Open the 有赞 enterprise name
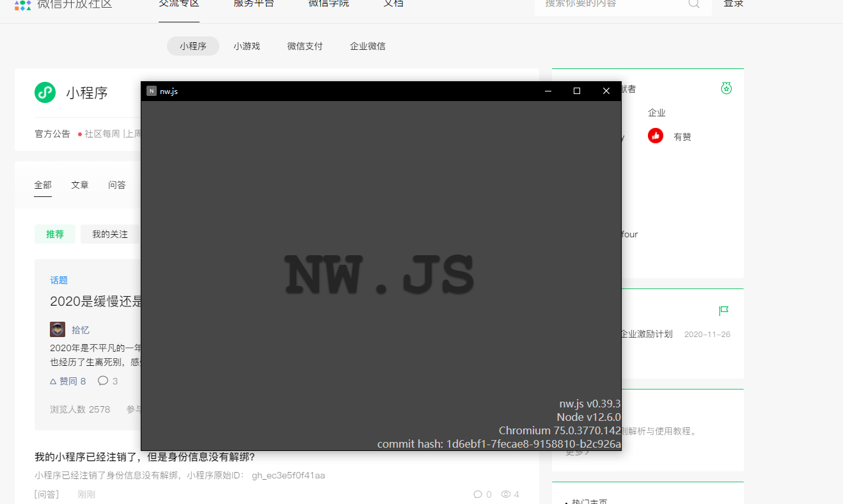 point(682,137)
